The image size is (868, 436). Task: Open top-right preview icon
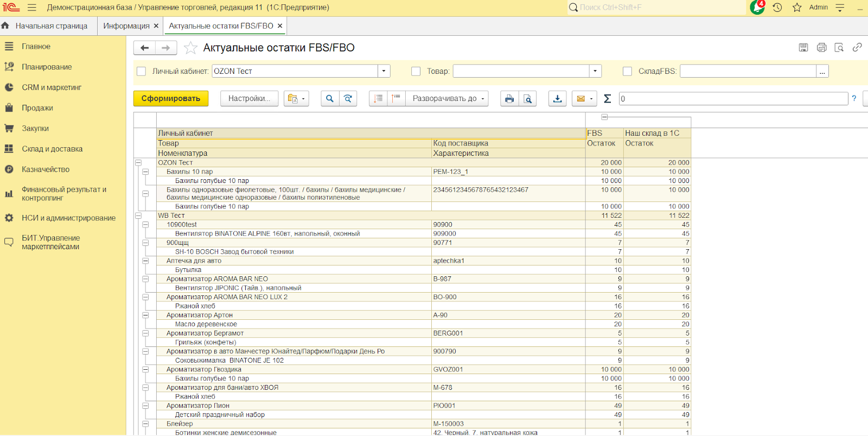coord(839,48)
